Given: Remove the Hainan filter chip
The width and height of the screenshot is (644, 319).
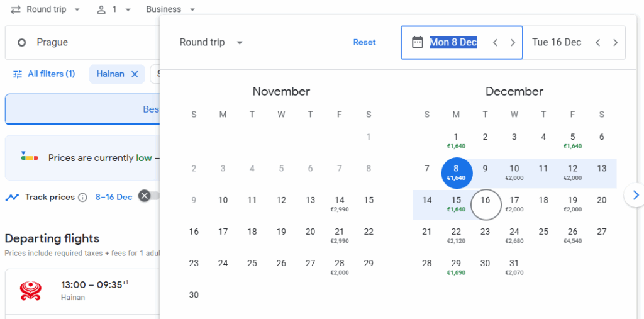Looking at the screenshot, I should point(135,74).
